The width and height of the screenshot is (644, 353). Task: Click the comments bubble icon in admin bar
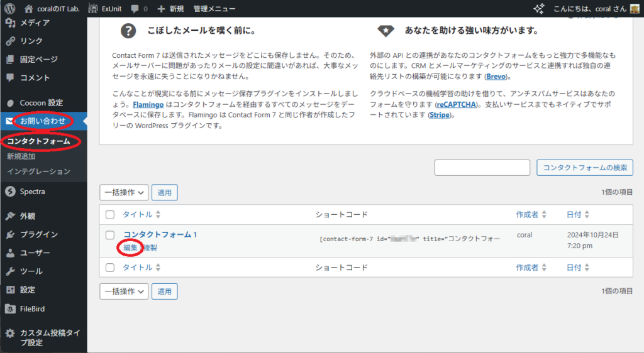coord(135,9)
